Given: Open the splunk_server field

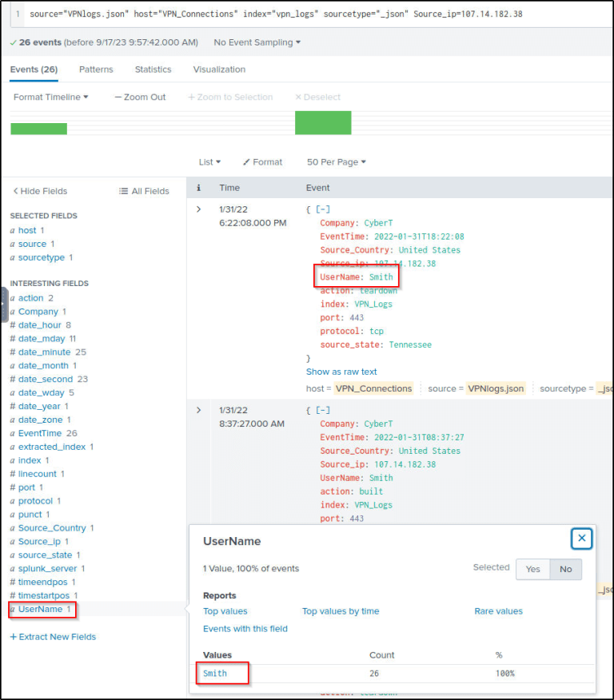Looking at the screenshot, I should coord(47,569).
